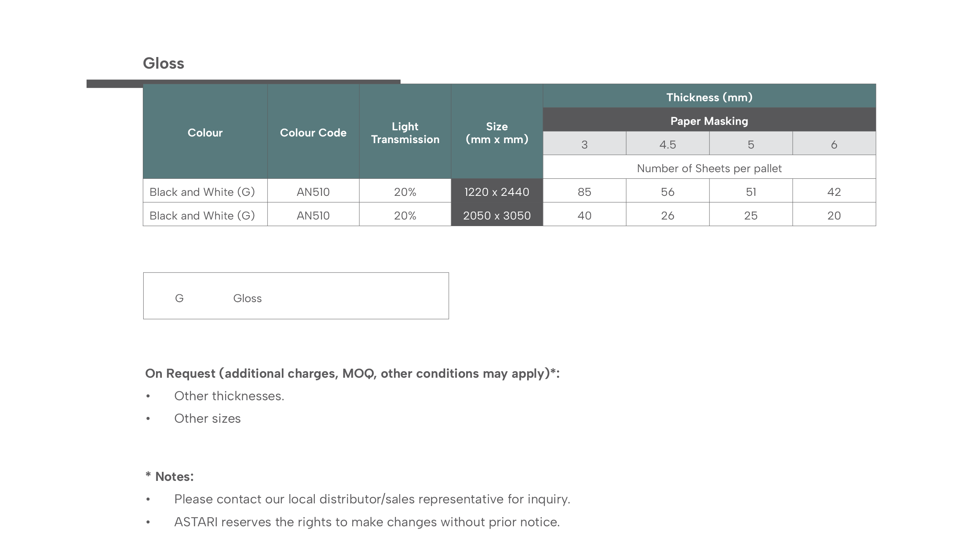Select first row AN510 colour code

(x=313, y=191)
